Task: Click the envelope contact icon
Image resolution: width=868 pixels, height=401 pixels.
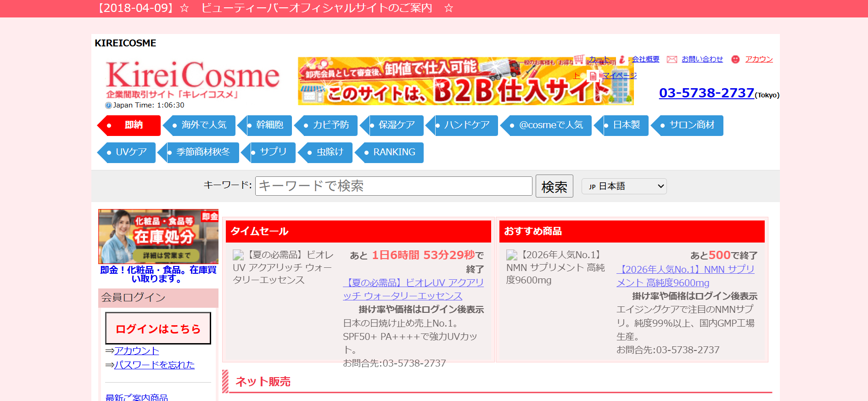Action: [672, 59]
